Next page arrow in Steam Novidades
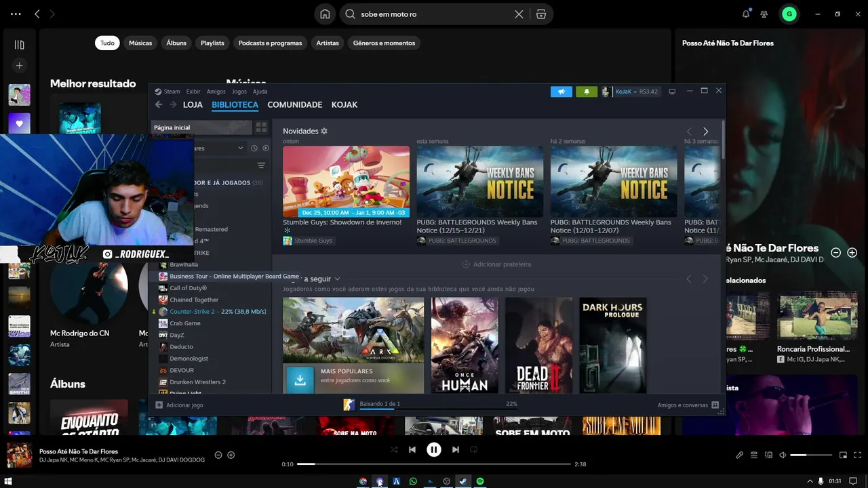The image size is (868, 488). tap(705, 131)
